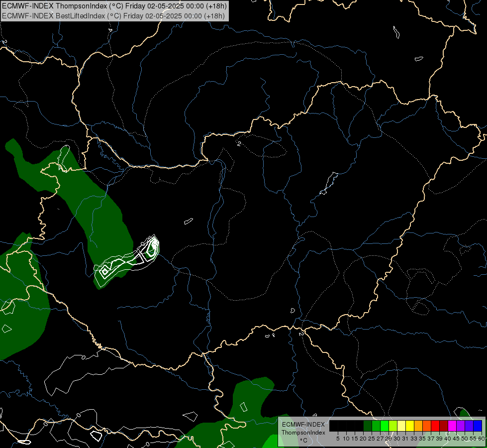Screen dimensions: 487x448
Task: Pick the pale yellow 30–31 legend swatch
Action: click(401, 426)
